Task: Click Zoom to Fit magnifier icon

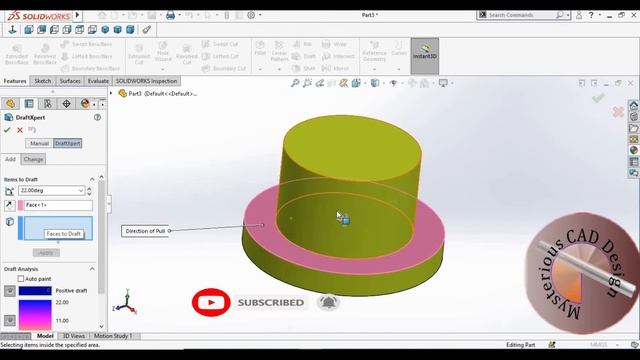Action: pos(295,83)
